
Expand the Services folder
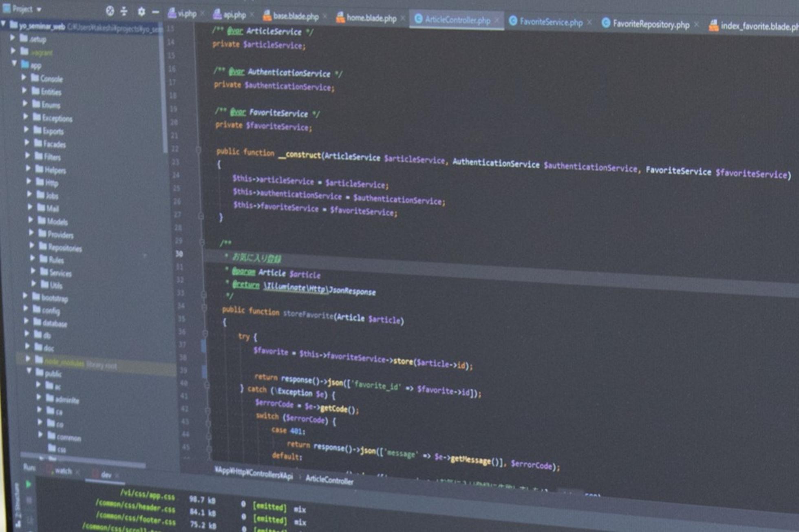coord(33,271)
